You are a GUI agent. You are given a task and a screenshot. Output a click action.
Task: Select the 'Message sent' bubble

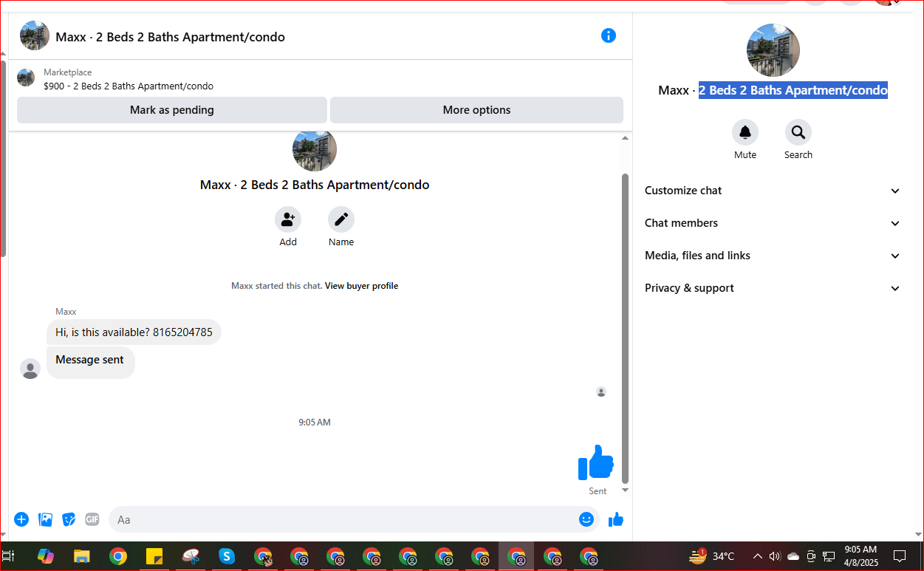90,361
